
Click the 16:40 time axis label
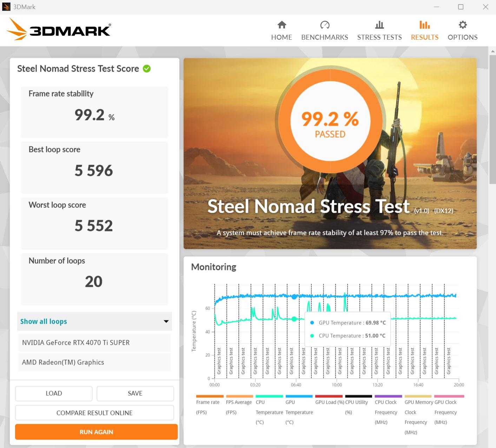(x=418, y=385)
